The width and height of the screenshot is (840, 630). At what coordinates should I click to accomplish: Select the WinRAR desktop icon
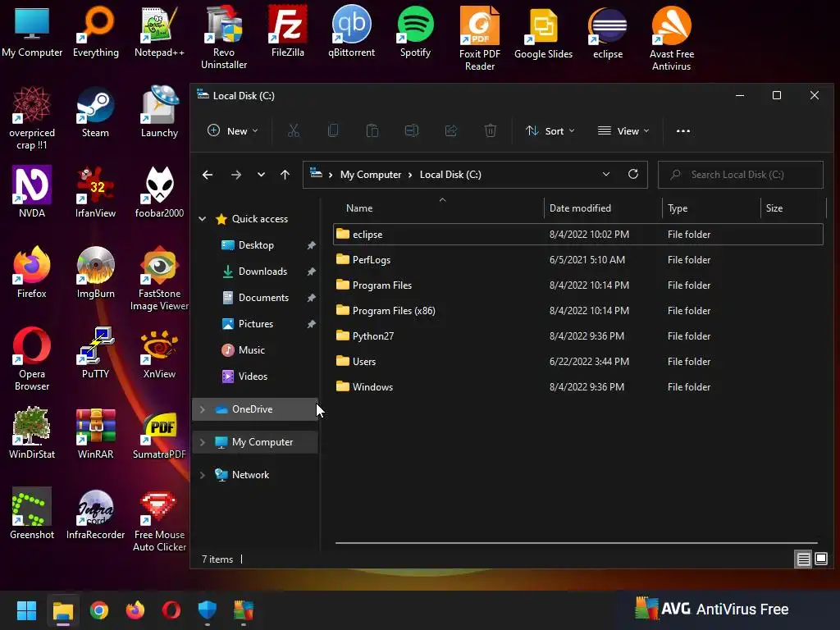(95, 433)
